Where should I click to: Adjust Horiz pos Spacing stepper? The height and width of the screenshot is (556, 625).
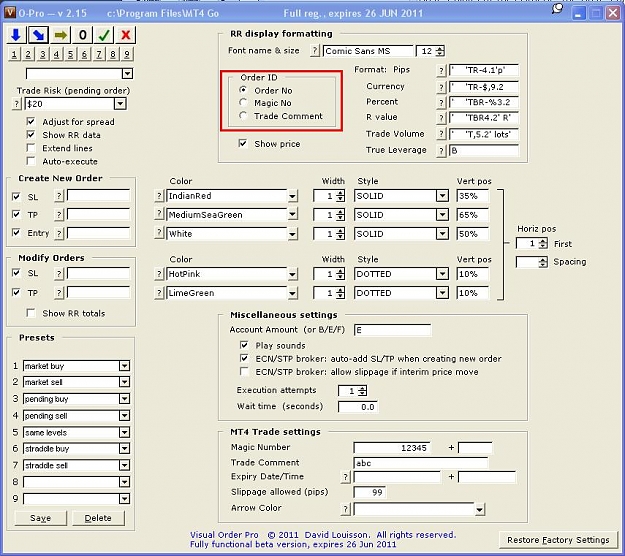coord(543,262)
